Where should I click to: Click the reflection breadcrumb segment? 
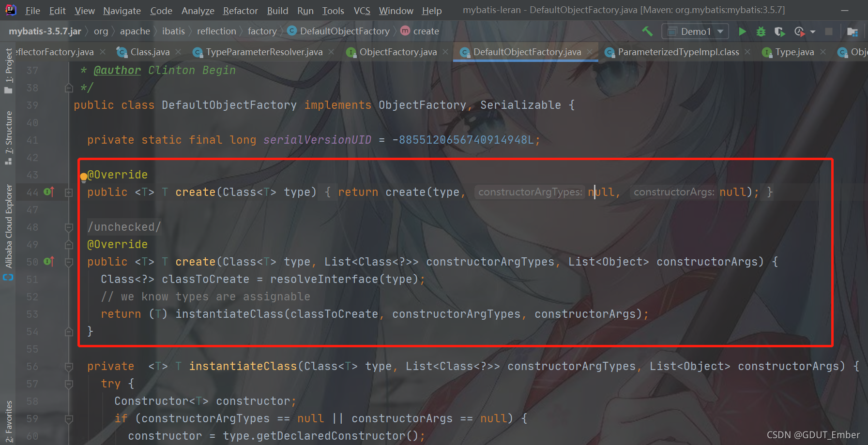click(x=216, y=31)
